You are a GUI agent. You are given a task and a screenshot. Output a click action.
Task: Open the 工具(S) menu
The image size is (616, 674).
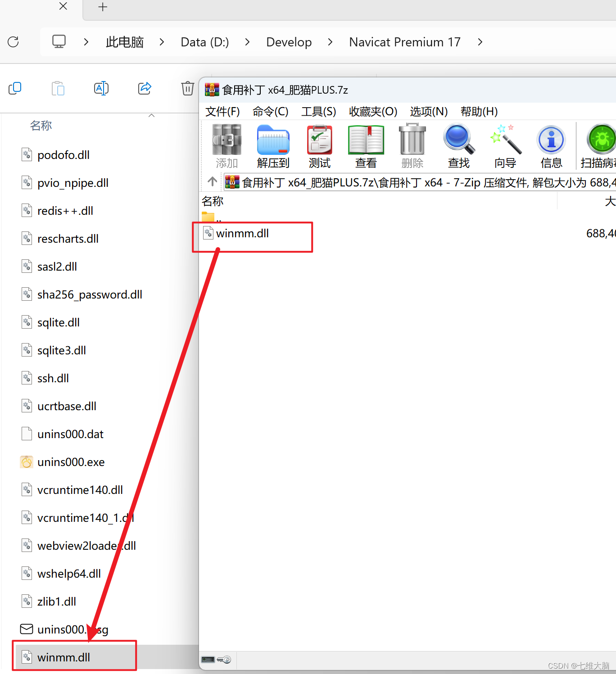coord(319,112)
